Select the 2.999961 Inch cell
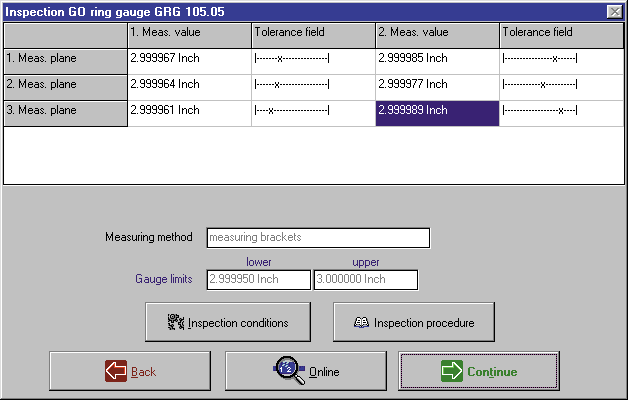Viewport: 628px width, 400px height. tap(189, 113)
